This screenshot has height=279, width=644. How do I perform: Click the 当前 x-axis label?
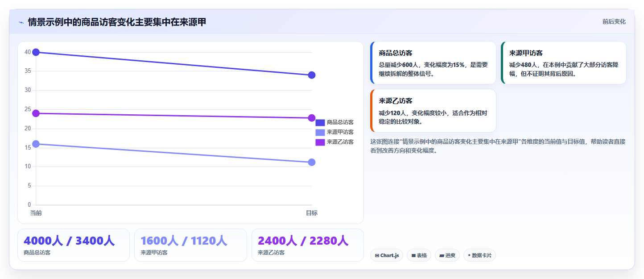coord(36,213)
